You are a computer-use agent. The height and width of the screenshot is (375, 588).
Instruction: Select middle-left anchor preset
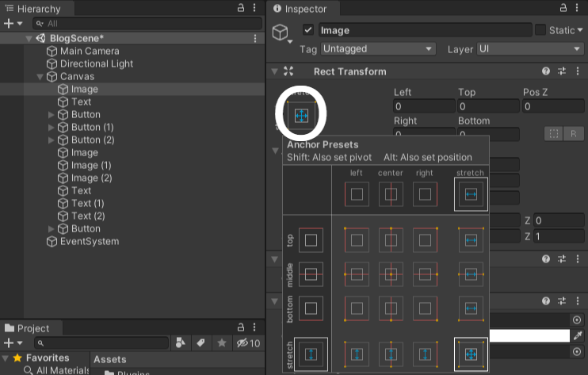click(x=357, y=274)
